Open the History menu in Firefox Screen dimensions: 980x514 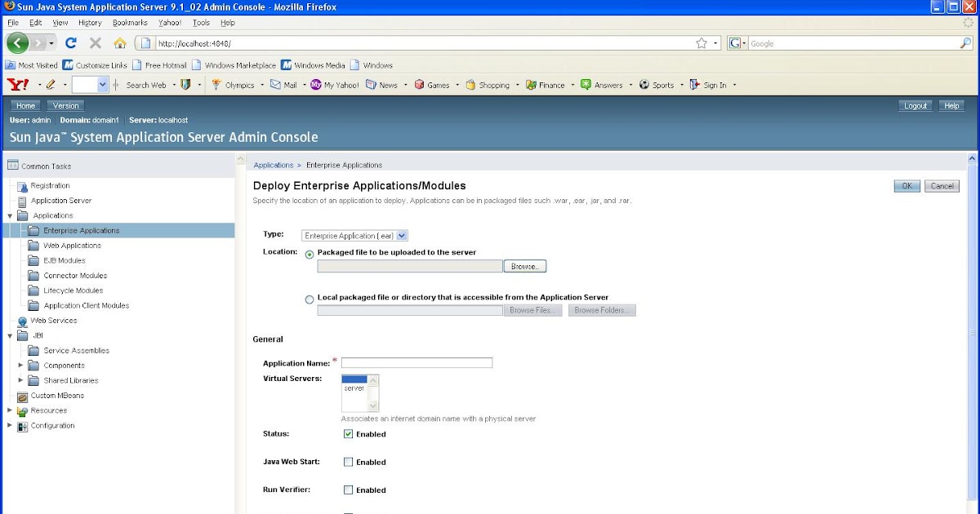[90, 22]
